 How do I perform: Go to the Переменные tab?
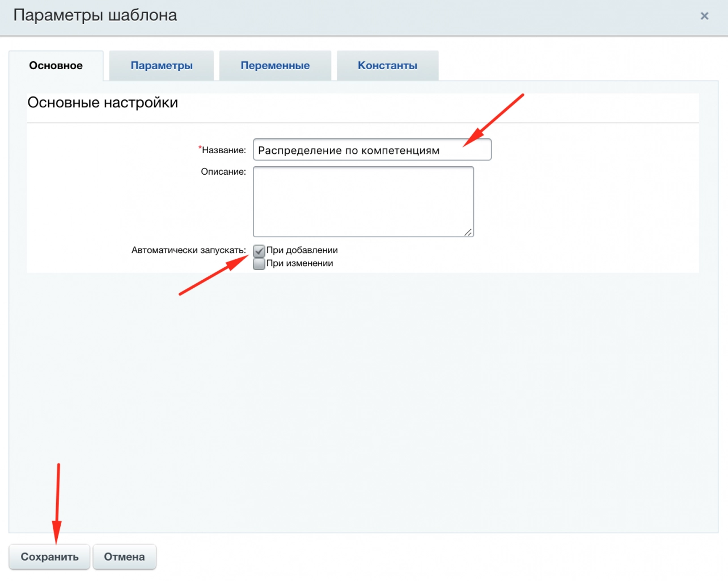pos(275,66)
